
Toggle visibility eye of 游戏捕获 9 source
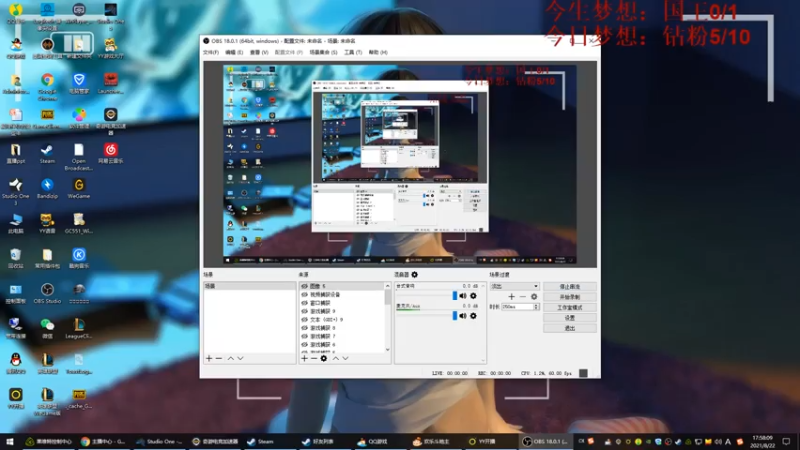[x=305, y=311]
